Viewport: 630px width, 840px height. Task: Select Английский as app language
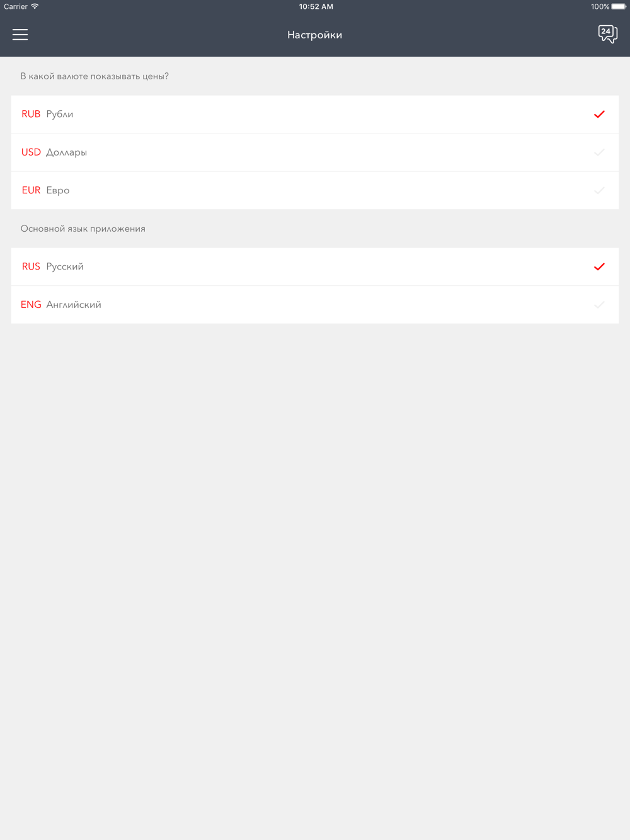coord(315,305)
